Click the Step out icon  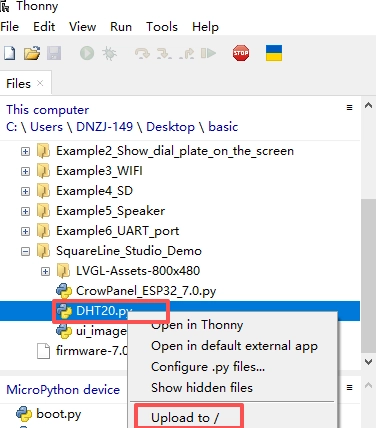[x=186, y=53]
